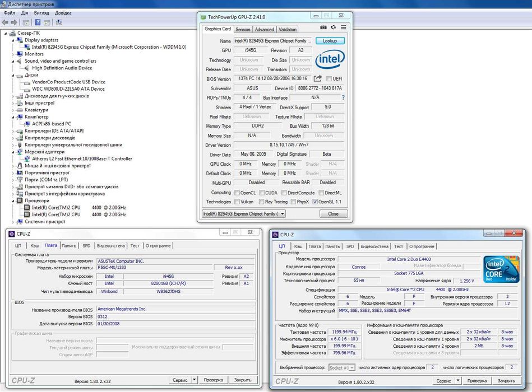Collapse the Процесори tree node
The image size is (532, 392).
point(13,201)
